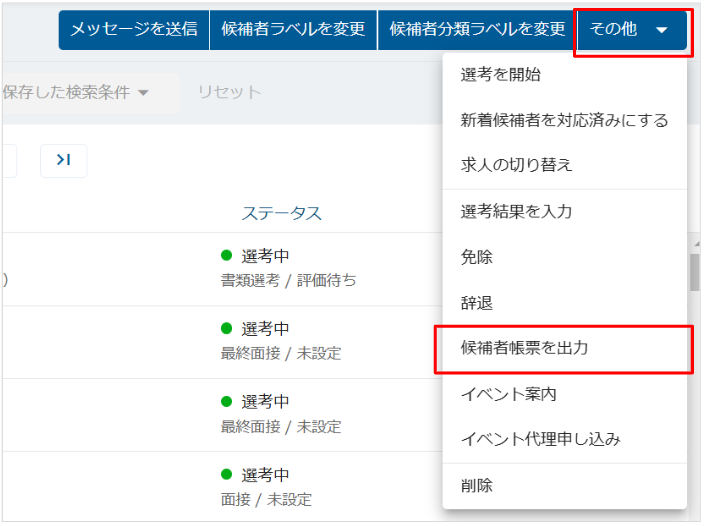This screenshot has width=706, height=526.
Task: Click 候補者分類ラベルを変更 button
Action: coord(477,30)
